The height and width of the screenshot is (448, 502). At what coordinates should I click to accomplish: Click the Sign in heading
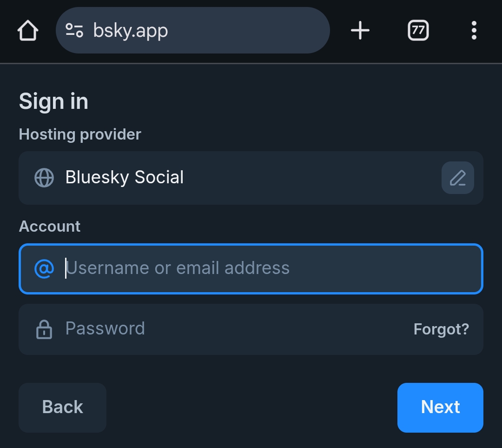point(53,101)
